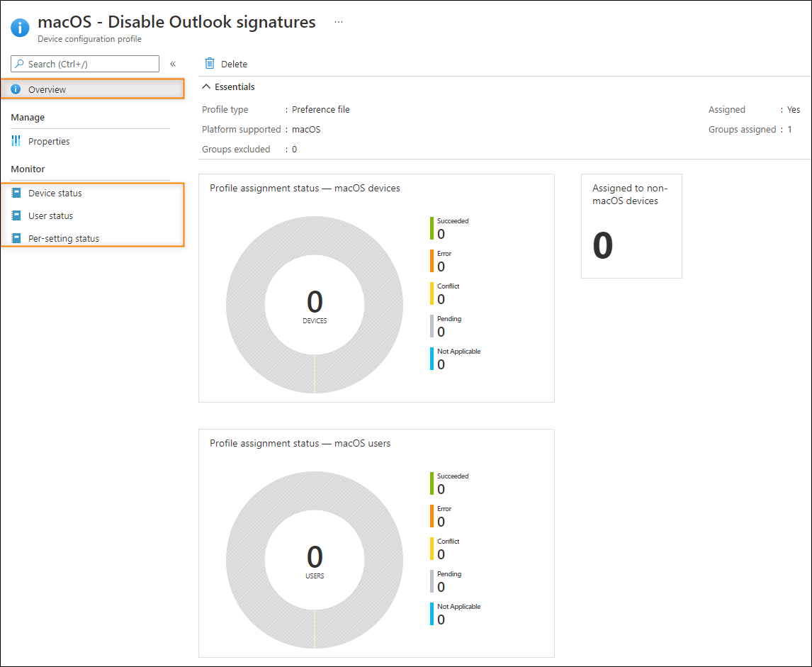Collapse the Essentials section
The height and width of the screenshot is (667, 812).
228,86
